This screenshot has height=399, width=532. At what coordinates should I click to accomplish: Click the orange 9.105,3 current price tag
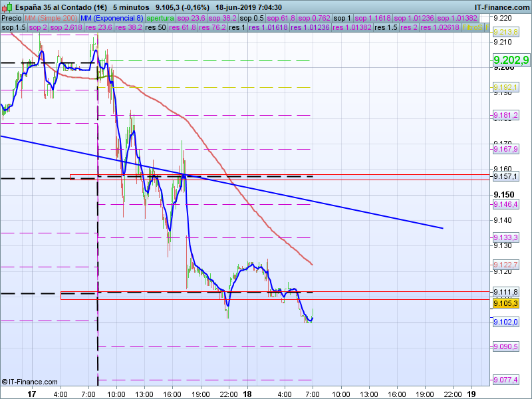click(x=505, y=303)
